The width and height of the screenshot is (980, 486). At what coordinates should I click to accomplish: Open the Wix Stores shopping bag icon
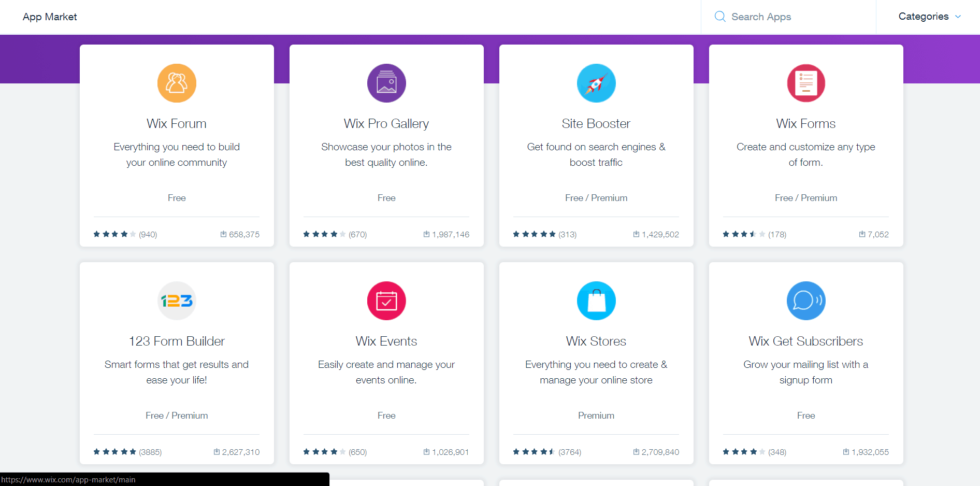pos(596,301)
